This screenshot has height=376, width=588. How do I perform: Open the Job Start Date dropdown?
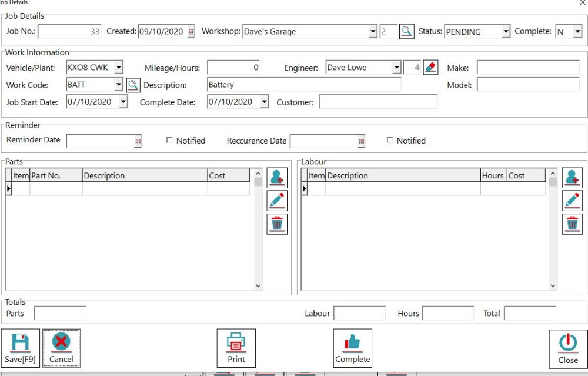(x=122, y=102)
